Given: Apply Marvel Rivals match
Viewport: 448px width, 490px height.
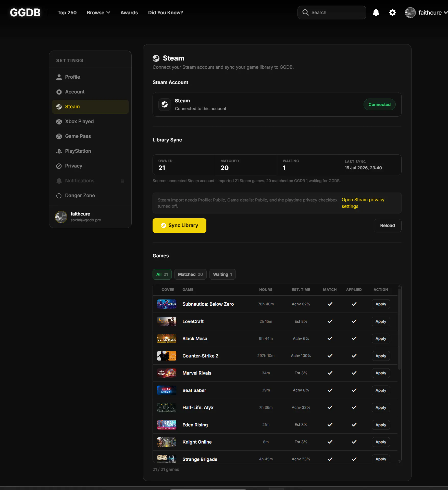Looking at the screenshot, I should coord(381,373).
